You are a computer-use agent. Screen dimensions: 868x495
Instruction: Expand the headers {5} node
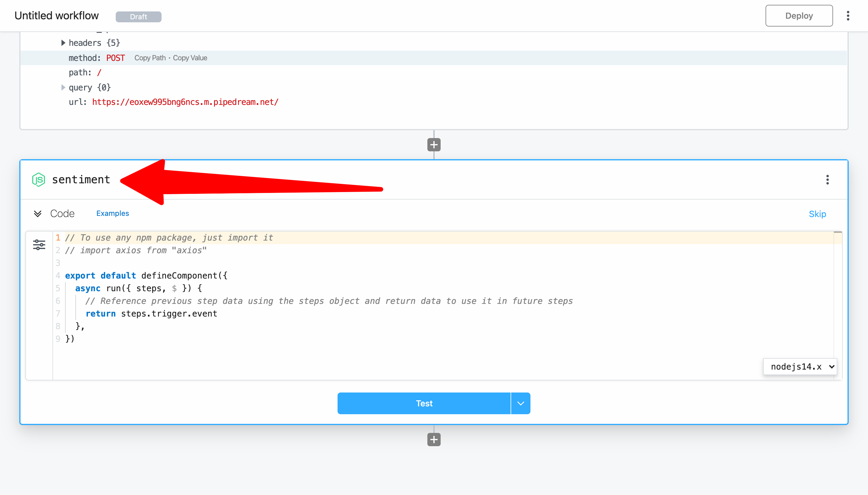63,43
